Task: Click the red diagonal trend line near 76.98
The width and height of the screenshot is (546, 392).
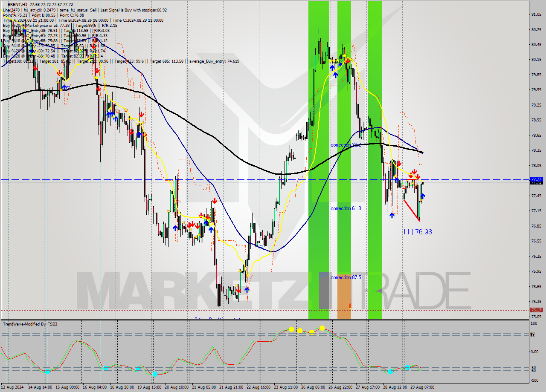Action: click(412, 210)
